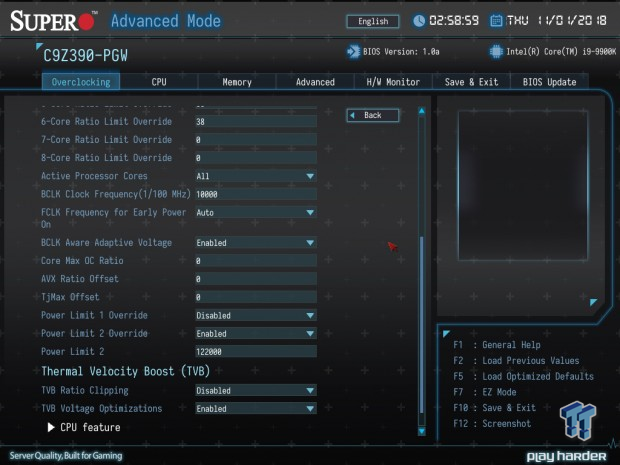The image size is (620, 465).
Task: Click the Core Max OC Ratio label
Action: pos(82,261)
